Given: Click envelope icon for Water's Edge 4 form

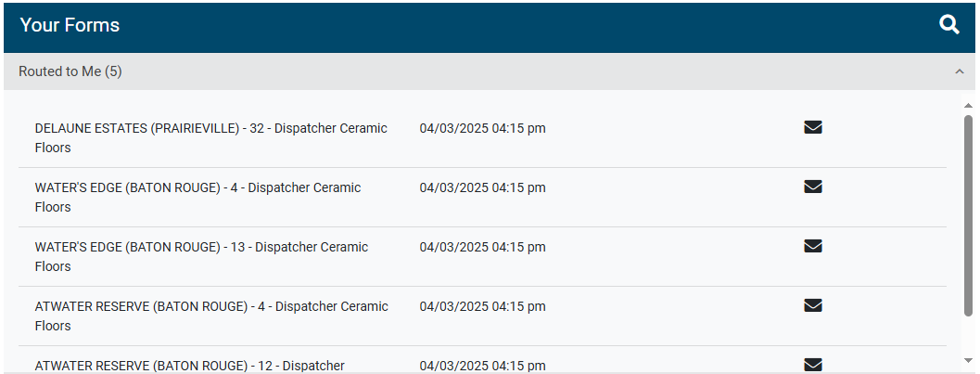Looking at the screenshot, I should (x=813, y=187).
